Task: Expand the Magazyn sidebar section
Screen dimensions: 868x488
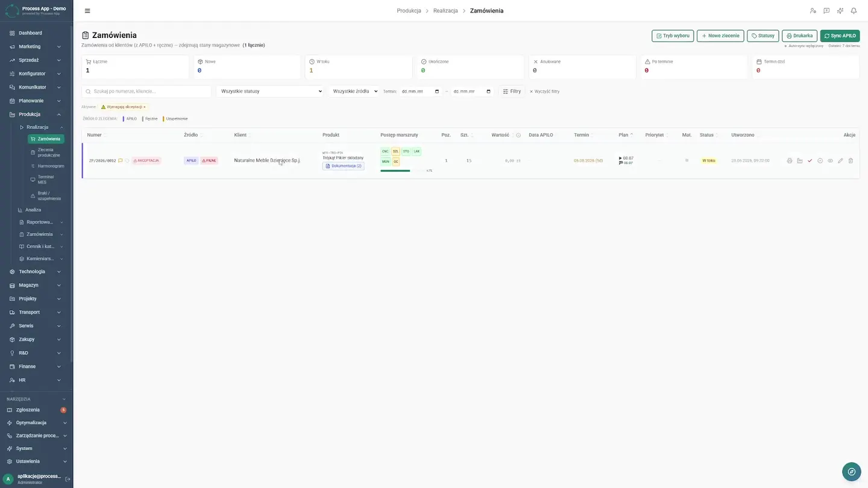Action: (36, 285)
